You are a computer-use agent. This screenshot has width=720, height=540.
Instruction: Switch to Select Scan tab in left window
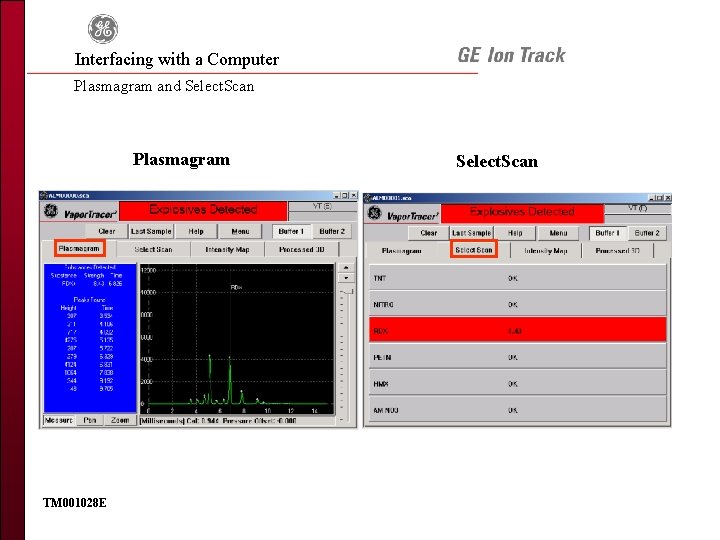153,249
